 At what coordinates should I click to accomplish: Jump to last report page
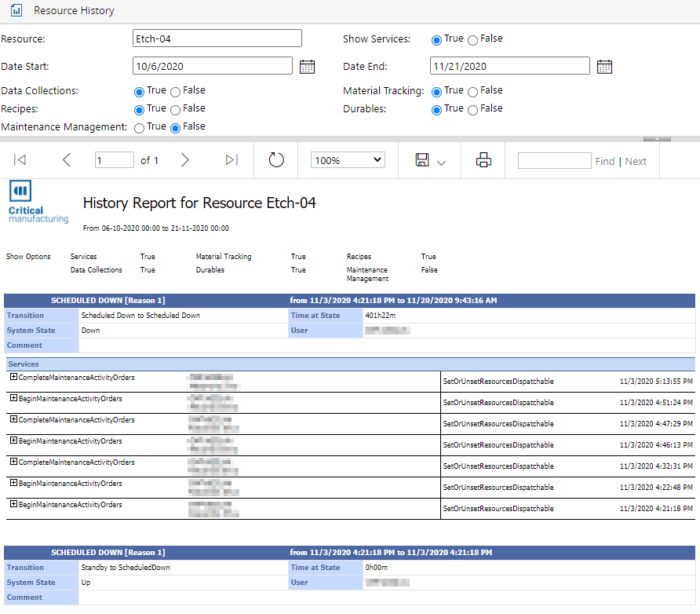[x=231, y=160]
